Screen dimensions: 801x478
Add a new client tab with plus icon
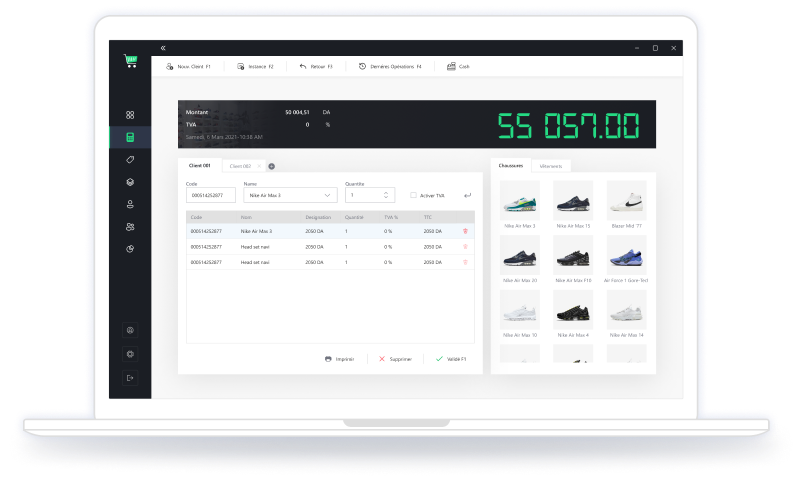click(x=271, y=166)
